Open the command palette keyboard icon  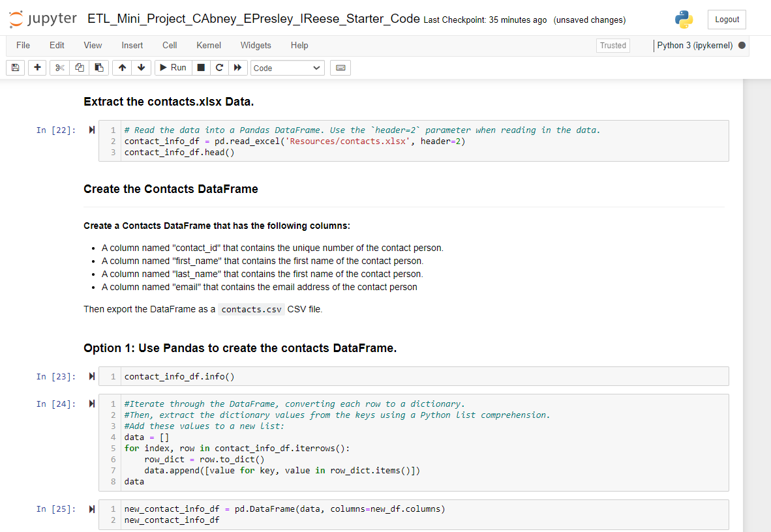coord(340,67)
